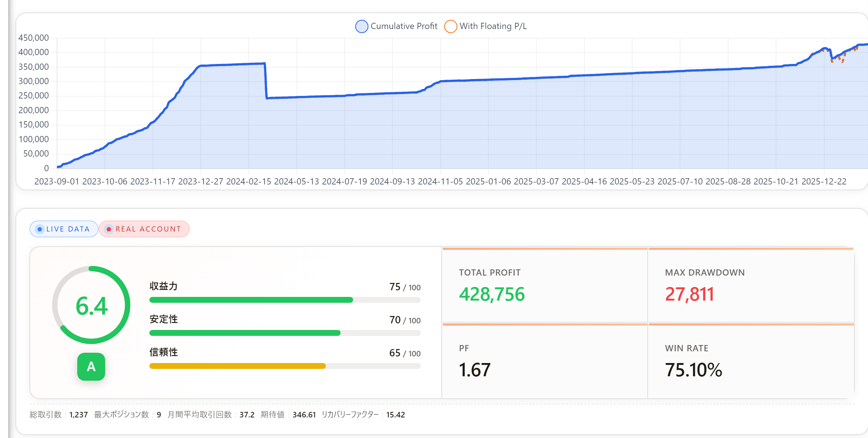The image size is (868, 438).
Task: Click the 2025-07-10 x-axis date label
Action: tap(680, 182)
